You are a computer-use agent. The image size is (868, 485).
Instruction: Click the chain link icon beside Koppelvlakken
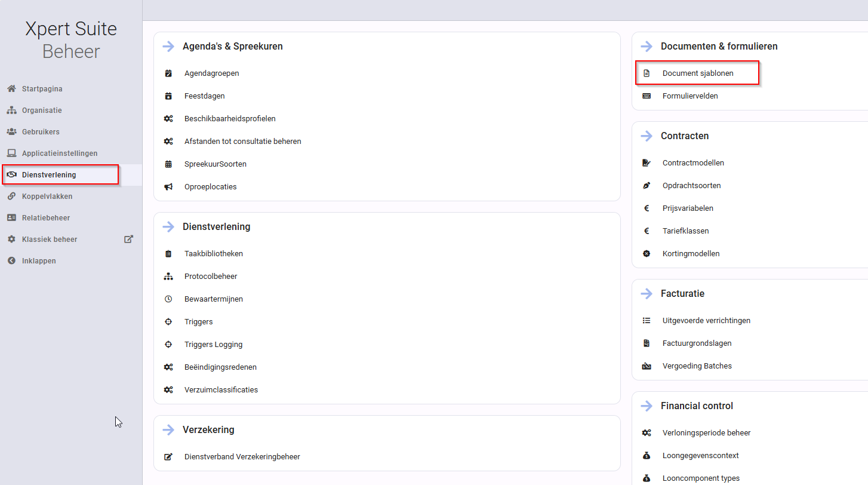(x=11, y=196)
